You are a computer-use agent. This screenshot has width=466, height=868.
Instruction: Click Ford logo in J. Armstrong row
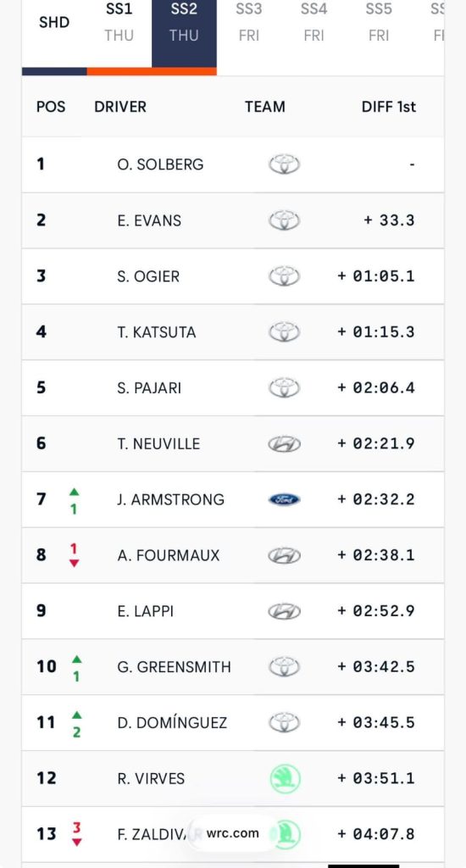pos(285,499)
